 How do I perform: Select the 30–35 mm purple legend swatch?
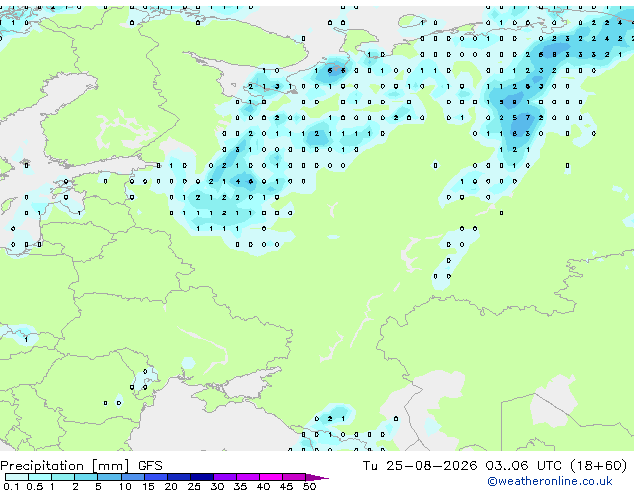(x=225, y=477)
